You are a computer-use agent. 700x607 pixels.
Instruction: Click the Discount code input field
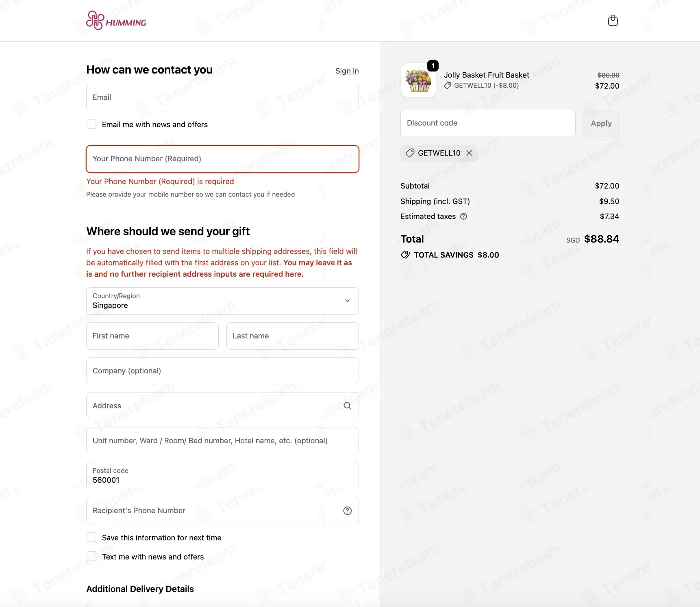point(488,124)
